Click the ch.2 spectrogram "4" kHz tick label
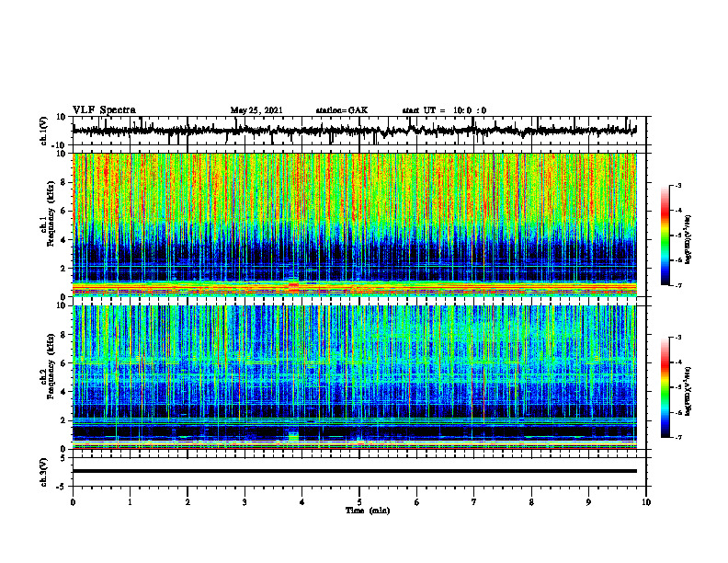Screen dimensions: 728x563 click(63, 392)
